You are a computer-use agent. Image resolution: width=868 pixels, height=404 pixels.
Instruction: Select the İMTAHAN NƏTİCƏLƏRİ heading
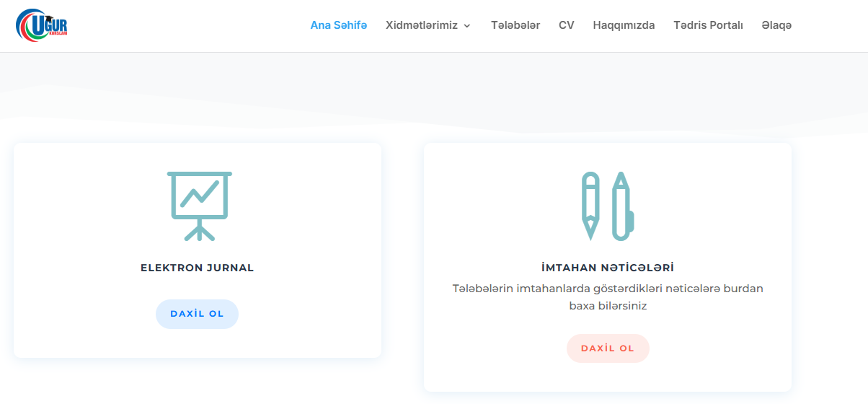pos(608,268)
